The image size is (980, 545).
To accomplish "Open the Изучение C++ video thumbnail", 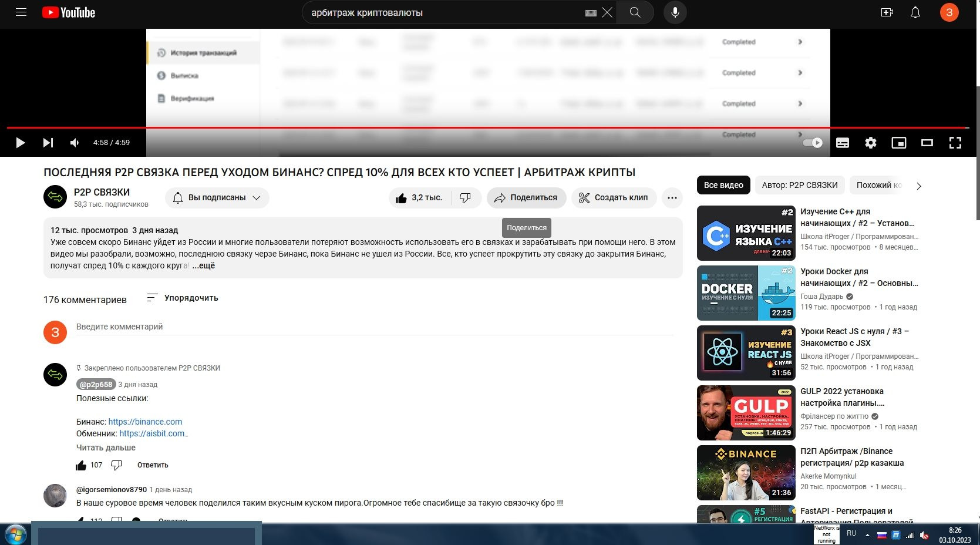I will (746, 233).
